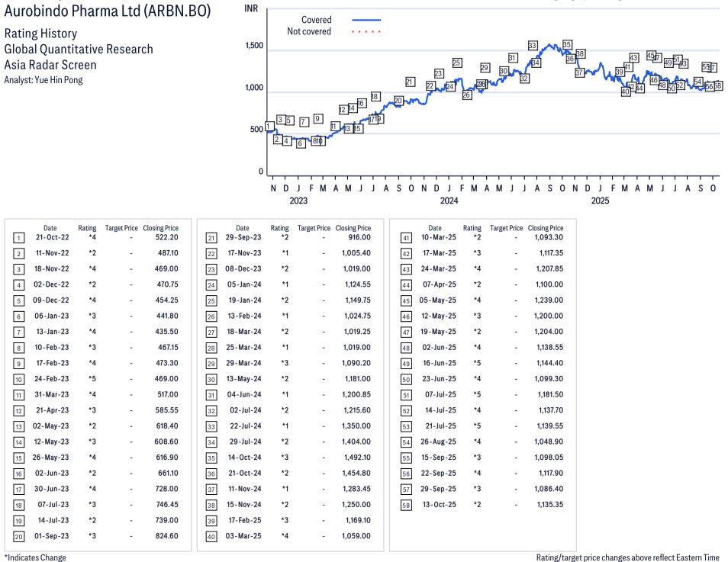
Task: Select numbered box 33 in second table
Action: (x=211, y=426)
